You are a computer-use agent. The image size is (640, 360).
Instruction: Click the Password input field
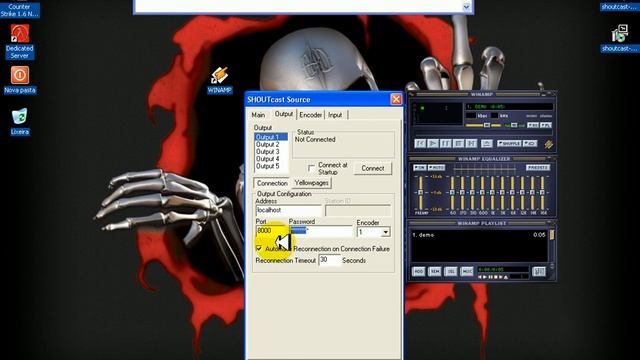(321, 231)
